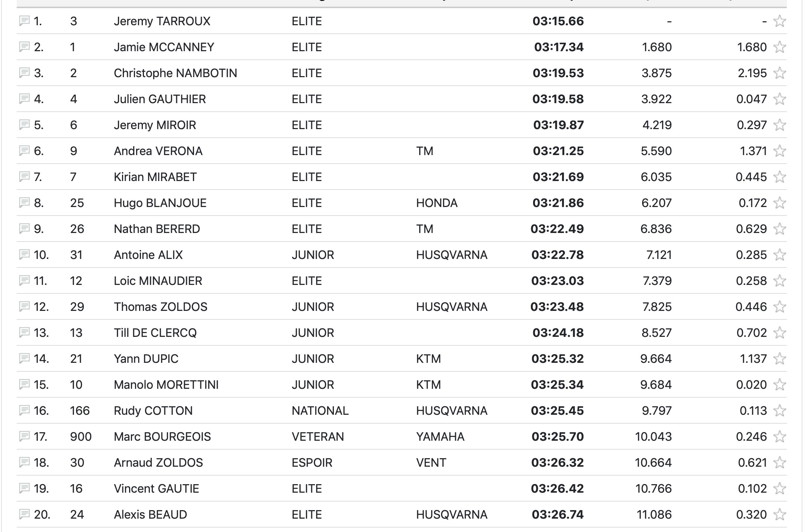Toggle star for Thomas ZOLDOS row
The width and height of the screenshot is (805, 532).
(x=779, y=307)
